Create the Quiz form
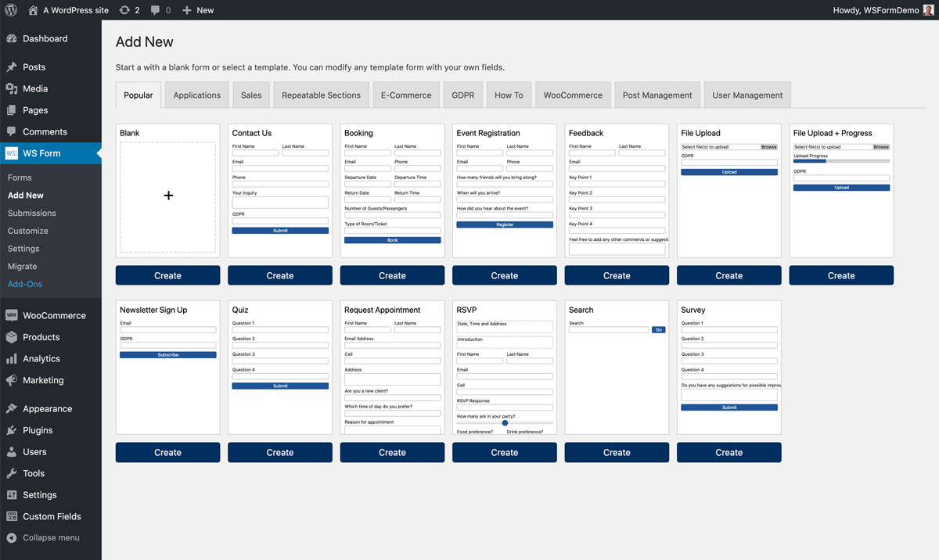 tap(280, 452)
